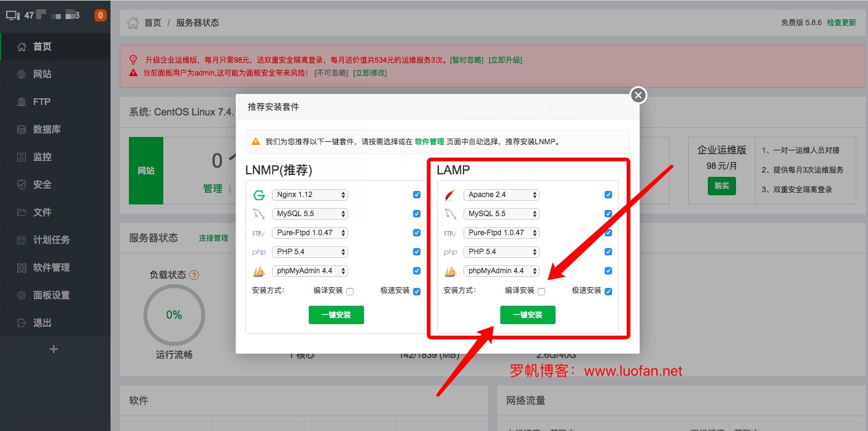Click the database icon beside 数据库
The image size is (868, 431).
[21, 130]
